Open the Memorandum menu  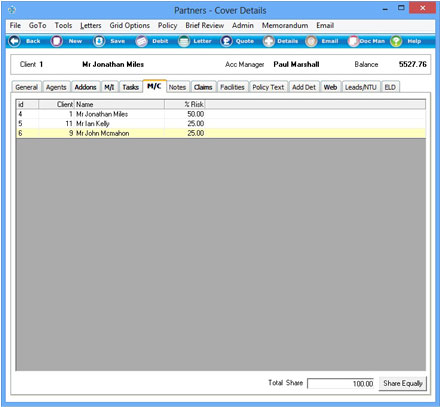[x=285, y=25]
